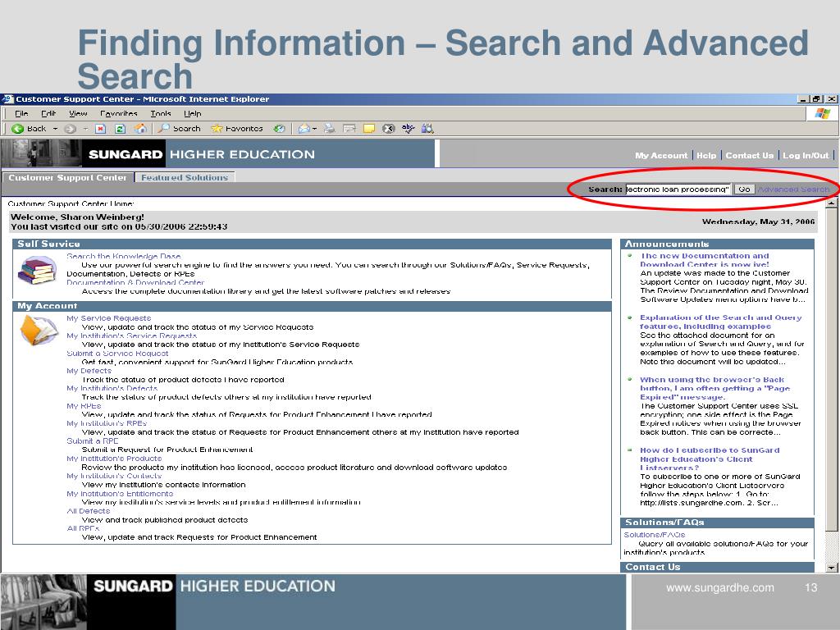840x630 pixels.
Task: Open the File menu
Action: [x=21, y=113]
